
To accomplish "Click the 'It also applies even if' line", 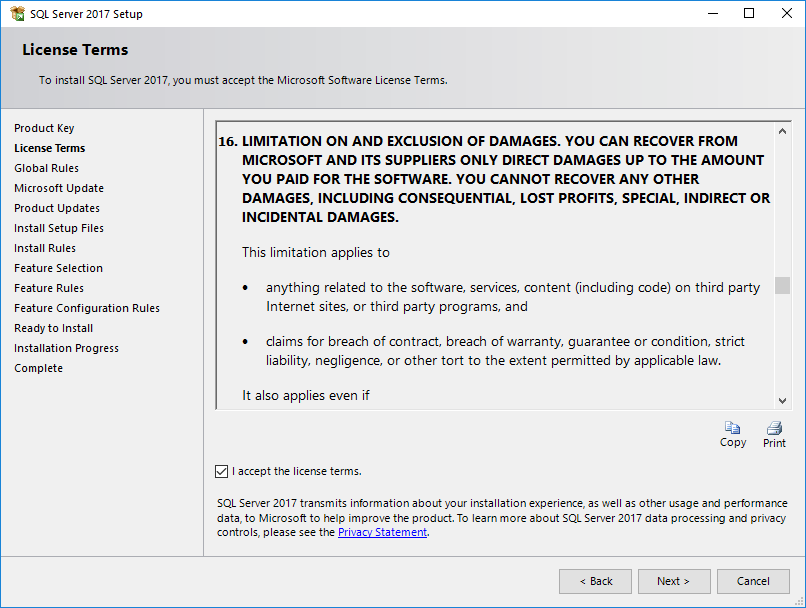I will pos(305,396).
